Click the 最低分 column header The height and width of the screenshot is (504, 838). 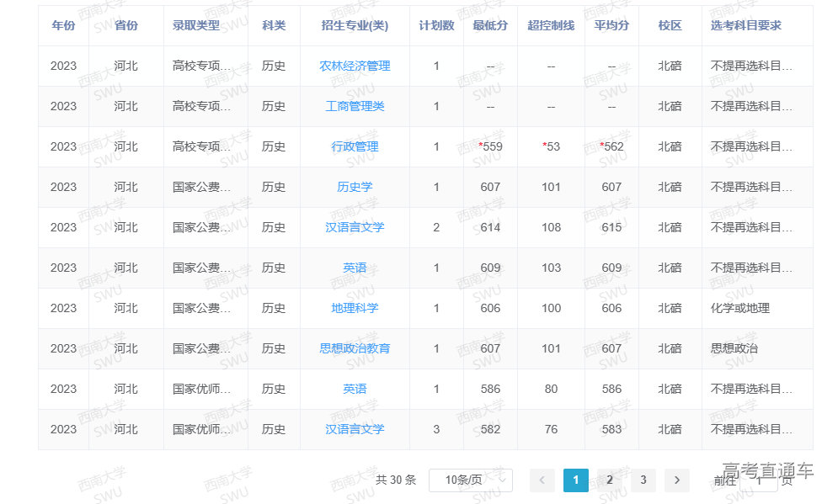(x=490, y=25)
